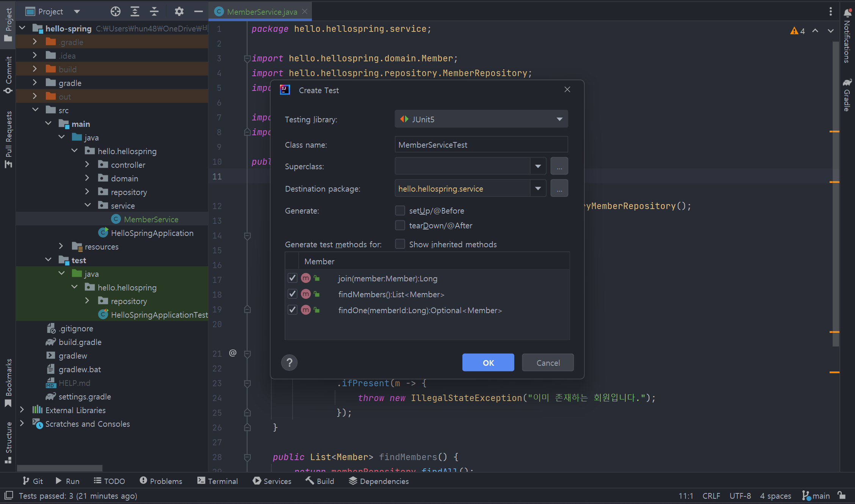Click the Collapse All icon in Project panel

(x=154, y=11)
